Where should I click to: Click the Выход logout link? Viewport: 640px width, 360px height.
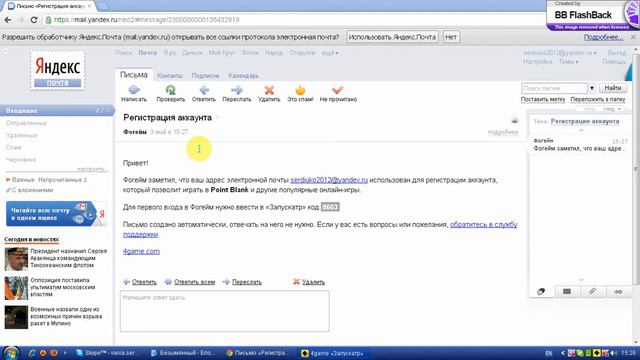(616, 53)
